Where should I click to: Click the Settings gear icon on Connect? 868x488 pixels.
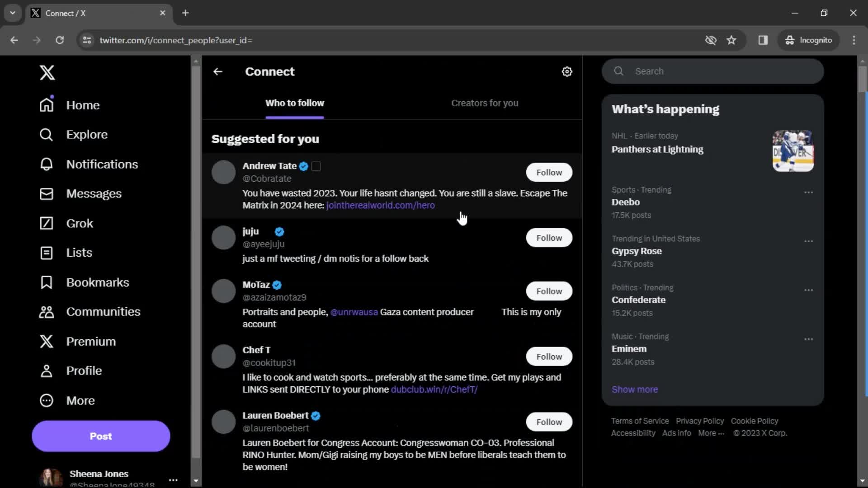pyautogui.click(x=567, y=71)
